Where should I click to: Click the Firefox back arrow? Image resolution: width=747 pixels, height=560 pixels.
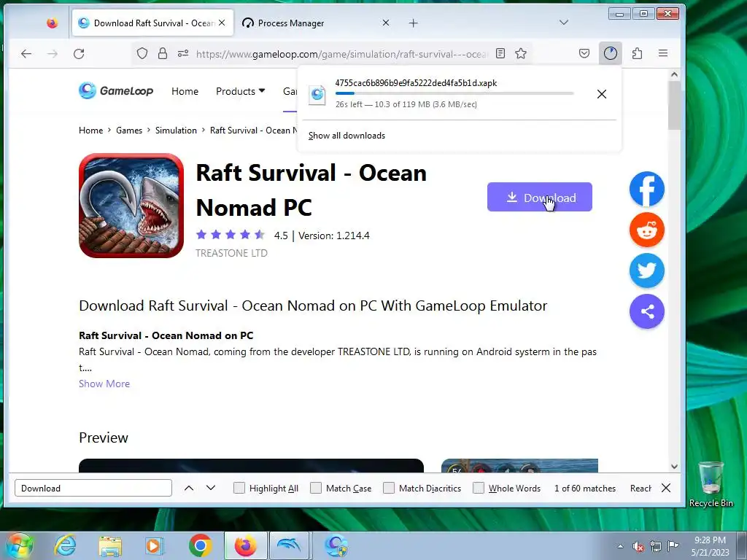point(26,54)
